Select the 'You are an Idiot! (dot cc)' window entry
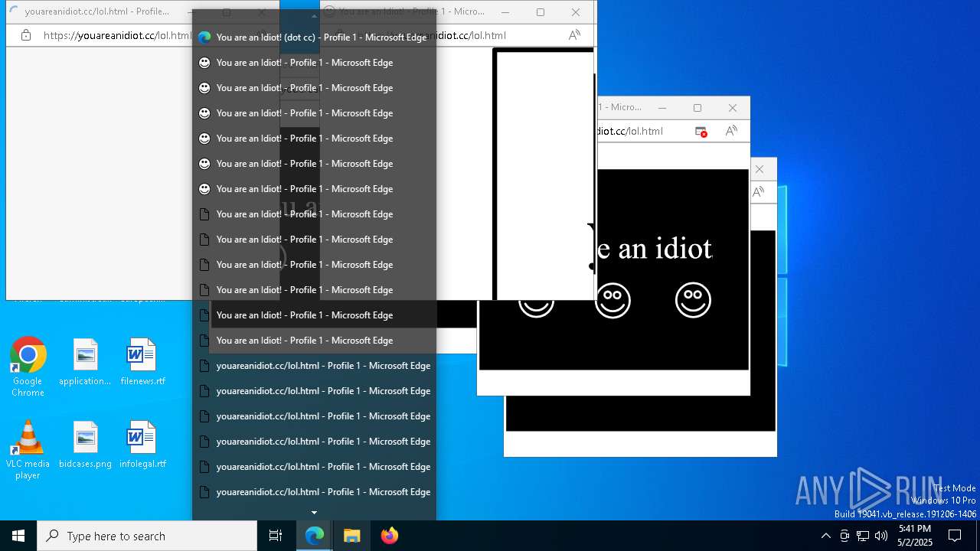This screenshot has width=980, height=551. [x=314, y=37]
